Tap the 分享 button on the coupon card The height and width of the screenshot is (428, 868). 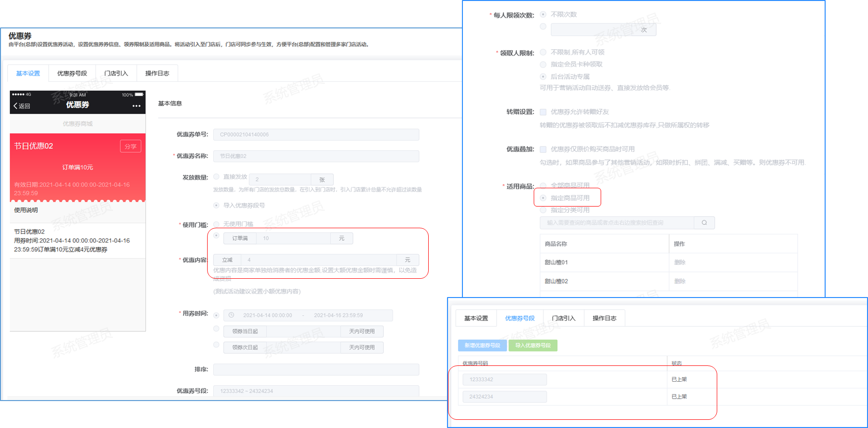pyautogui.click(x=131, y=146)
